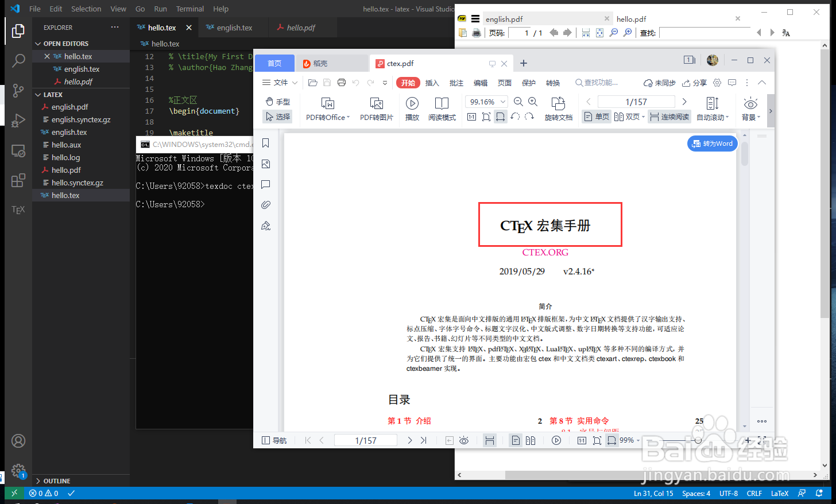Viewport: 836px width, 504px height.
Task: Toggle fit-width mode in WPS toolbar
Action: (x=501, y=117)
